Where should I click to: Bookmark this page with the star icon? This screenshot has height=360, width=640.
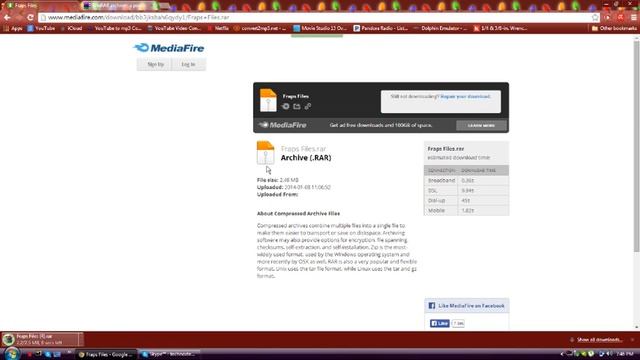[595, 18]
